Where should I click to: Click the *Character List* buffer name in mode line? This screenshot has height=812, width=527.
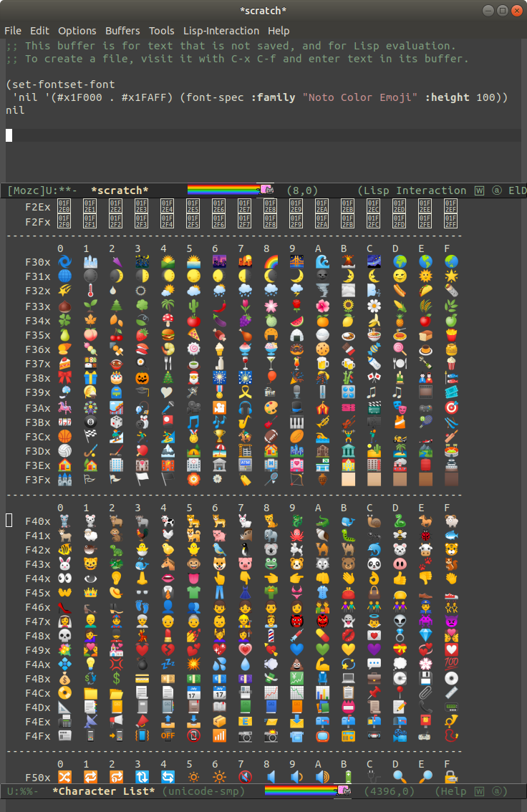(104, 791)
